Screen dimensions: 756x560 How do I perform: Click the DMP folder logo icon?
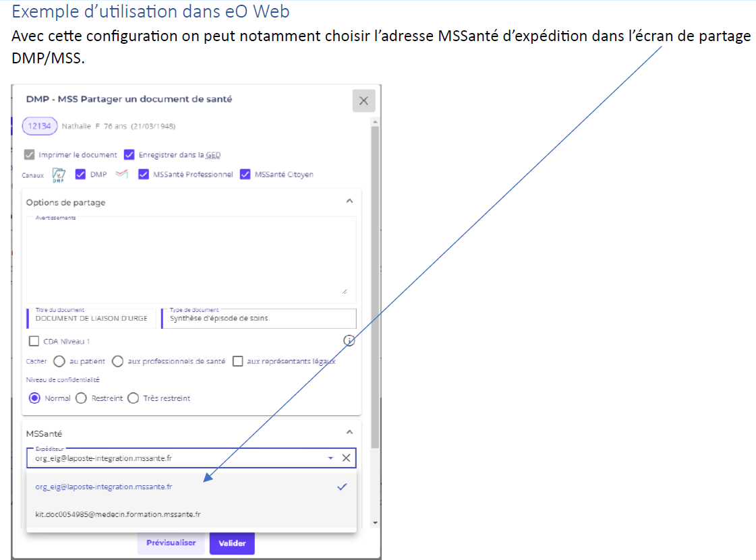(59, 175)
